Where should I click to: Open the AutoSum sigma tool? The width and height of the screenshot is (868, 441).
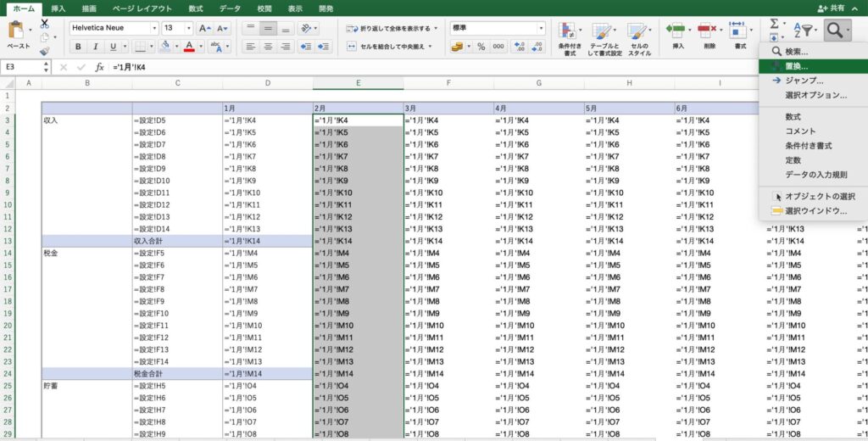(x=774, y=25)
